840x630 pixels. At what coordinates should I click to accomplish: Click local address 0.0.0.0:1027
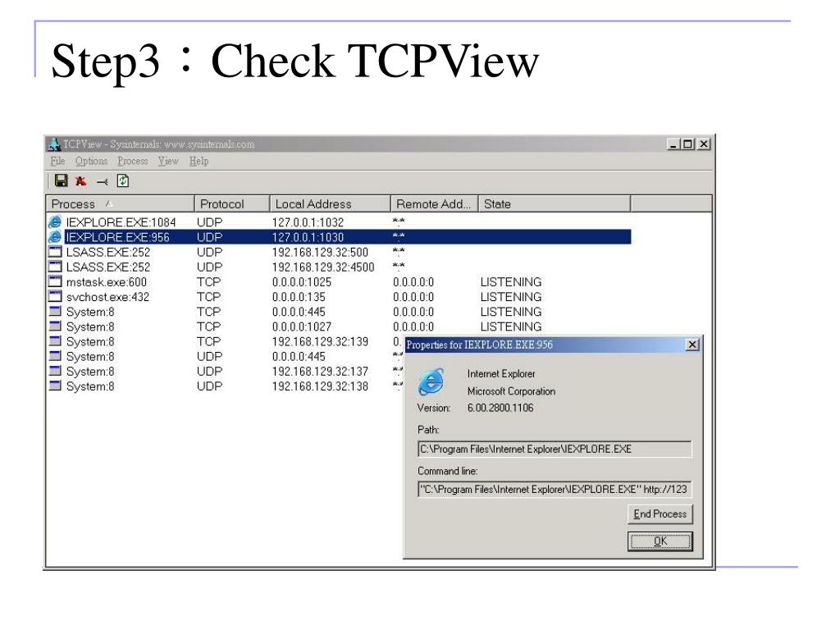tap(302, 326)
